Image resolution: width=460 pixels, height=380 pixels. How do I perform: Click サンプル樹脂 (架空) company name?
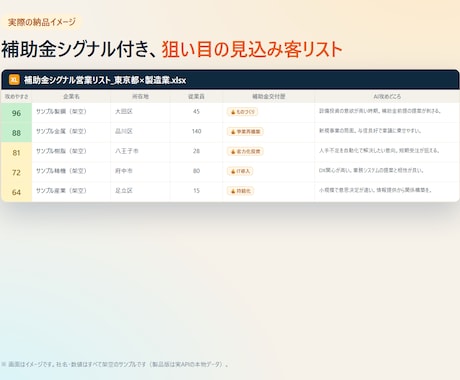[x=61, y=151]
